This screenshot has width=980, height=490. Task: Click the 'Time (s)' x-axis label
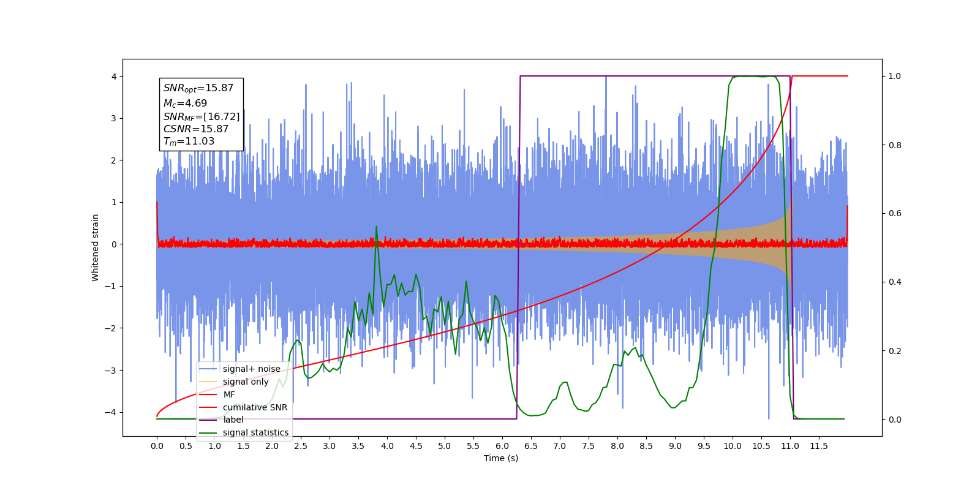[x=501, y=458]
